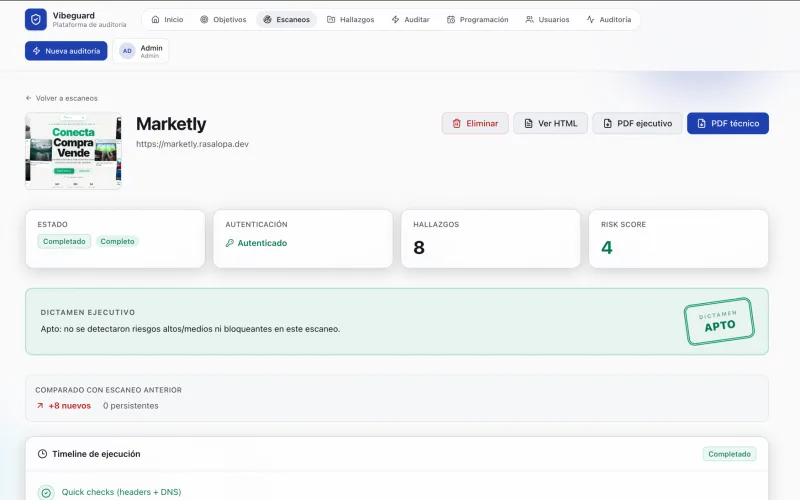The height and width of the screenshot is (500, 800).
Task: Click the key icon beside Autenticado
Action: [x=230, y=243]
